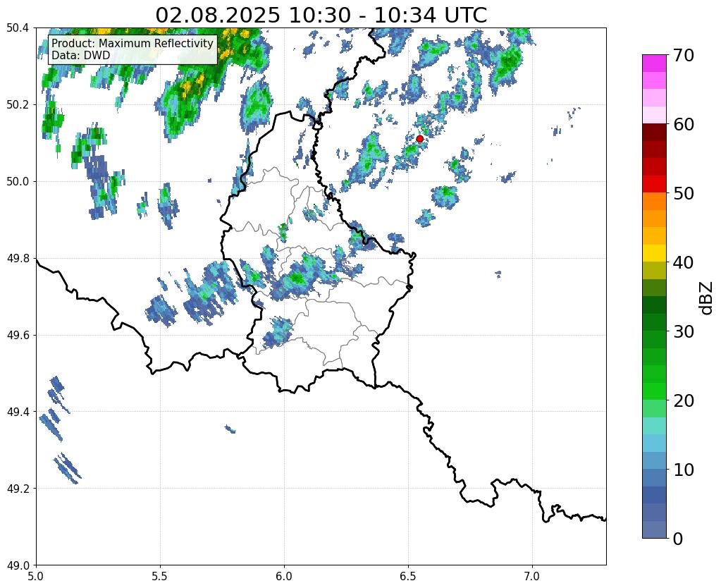The height and width of the screenshot is (588, 721).
Task: Click the colorbar tick label 60
Action: tap(683, 124)
